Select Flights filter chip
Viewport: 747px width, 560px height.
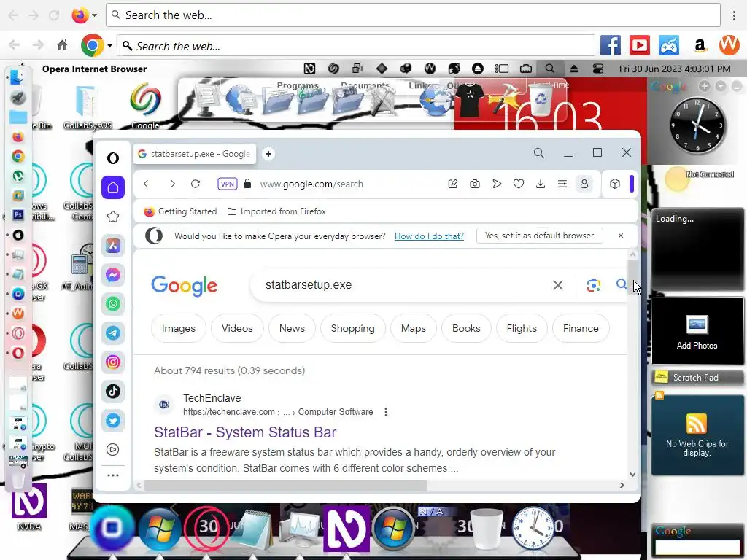(522, 328)
